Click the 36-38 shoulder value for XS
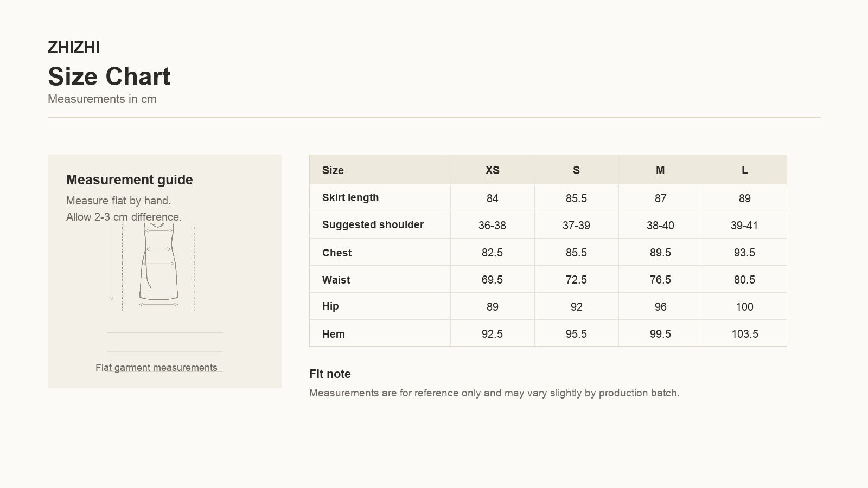Viewport: 868px width, 488px height. 492,226
